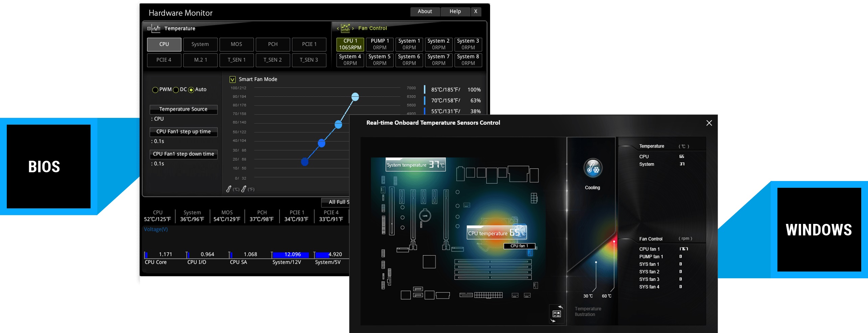Click the topmost fan curve point
The height and width of the screenshot is (333, 868).
pyautogui.click(x=355, y=97)
